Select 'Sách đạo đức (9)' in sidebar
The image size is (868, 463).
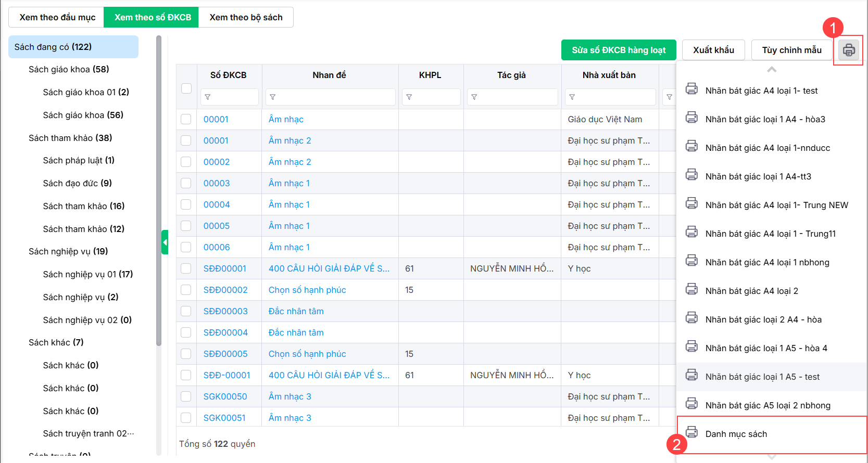[78, 183]
